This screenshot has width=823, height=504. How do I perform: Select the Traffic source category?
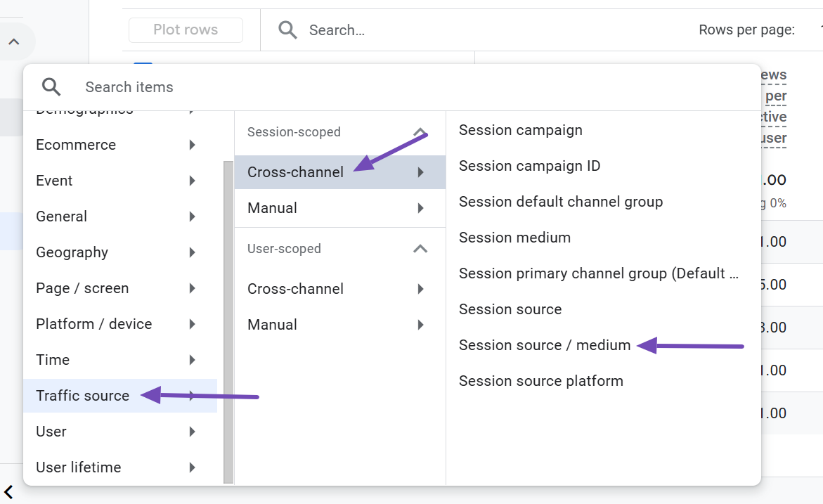[x=83, y=396]
